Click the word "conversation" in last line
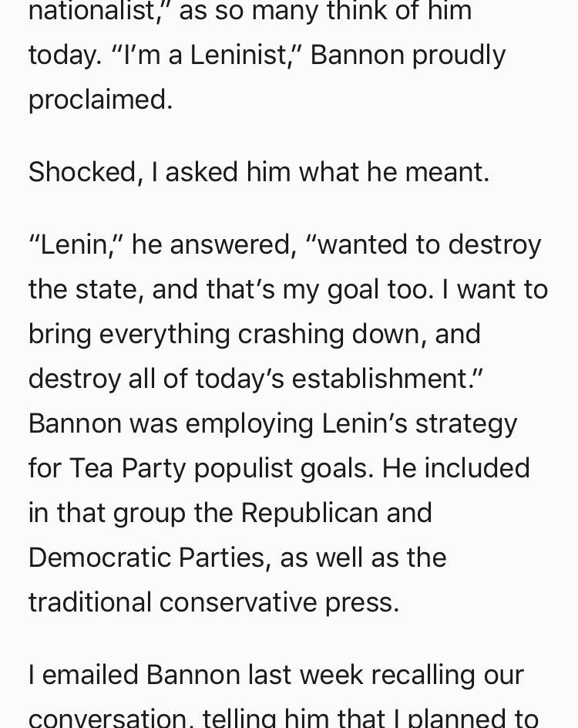The height and width of the screenshot is (728, 578). tap(107, 719)
